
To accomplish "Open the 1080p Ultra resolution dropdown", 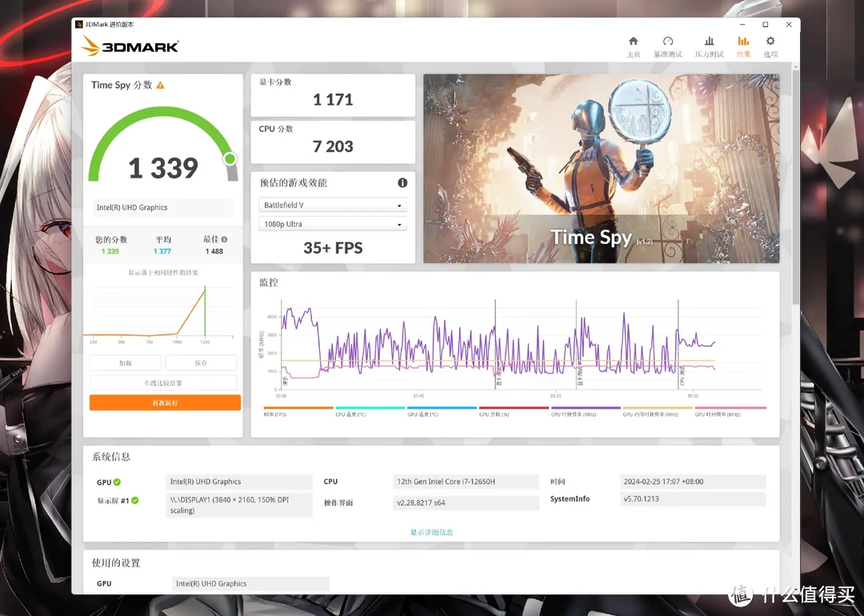I will (x=333, y=224).
